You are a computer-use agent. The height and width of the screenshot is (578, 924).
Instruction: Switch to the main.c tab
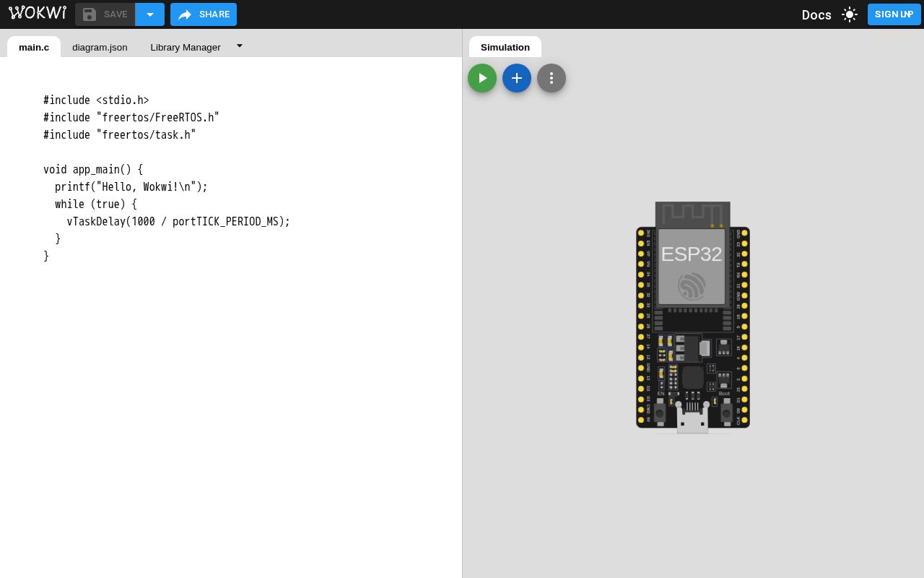(34, 47)
